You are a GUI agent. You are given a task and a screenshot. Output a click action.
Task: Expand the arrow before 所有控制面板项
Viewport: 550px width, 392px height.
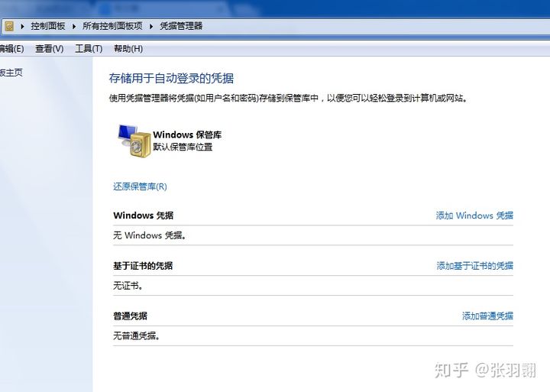coord(74,26)
